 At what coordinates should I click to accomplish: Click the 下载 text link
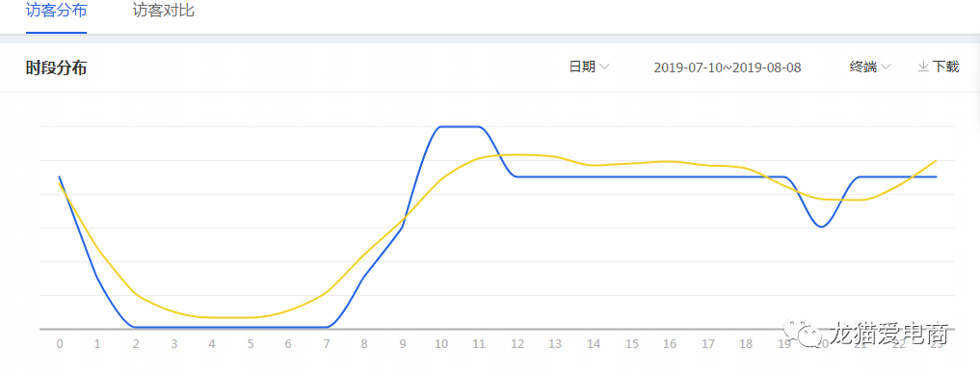click(945, 67)
